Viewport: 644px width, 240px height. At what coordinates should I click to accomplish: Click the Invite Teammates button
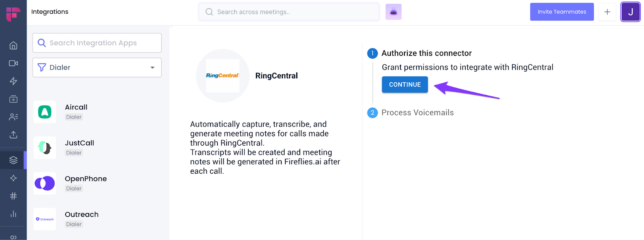coord(561,12)
